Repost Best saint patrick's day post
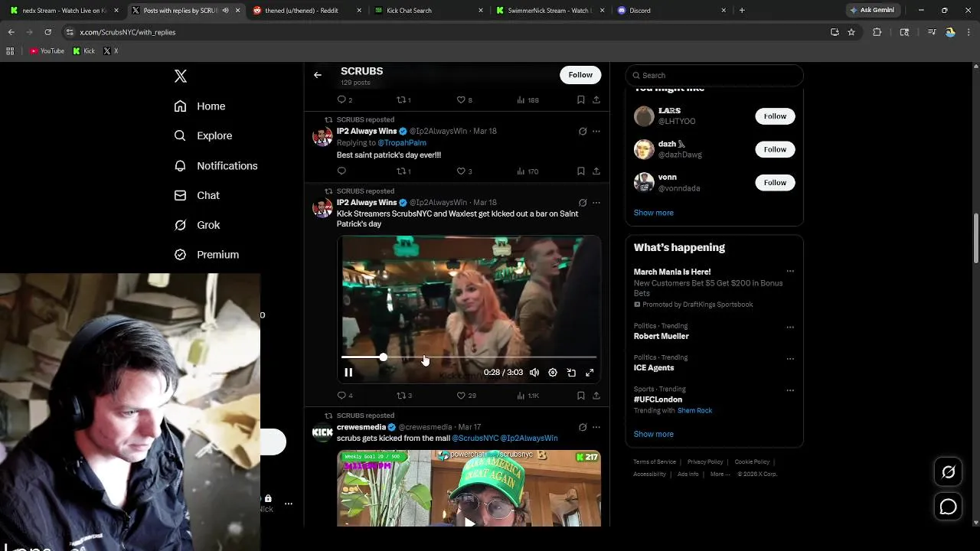The height and width of the screenshot is (551, 980). click(x=403, y=171)
